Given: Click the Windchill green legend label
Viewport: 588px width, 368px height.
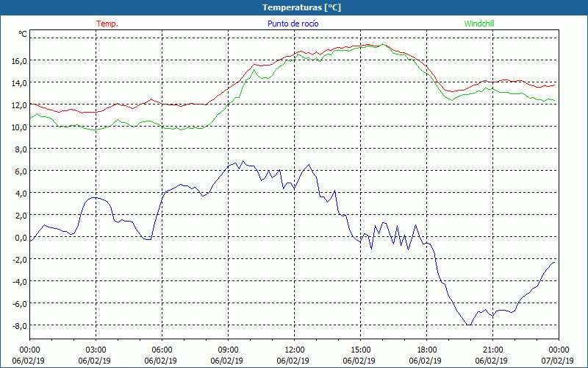Looking at the screenshot, I should coord(479,24).
